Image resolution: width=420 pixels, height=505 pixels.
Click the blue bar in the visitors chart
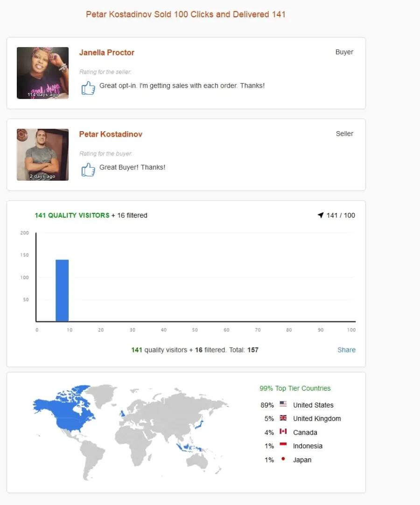tap(62, 290)
